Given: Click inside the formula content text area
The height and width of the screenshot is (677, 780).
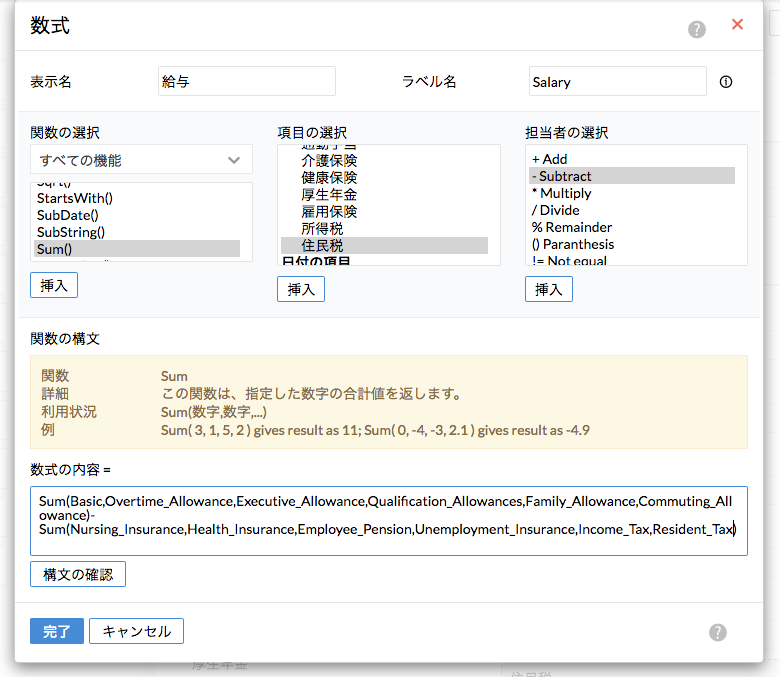Looking at the screenshot, I should click(389, 520).
